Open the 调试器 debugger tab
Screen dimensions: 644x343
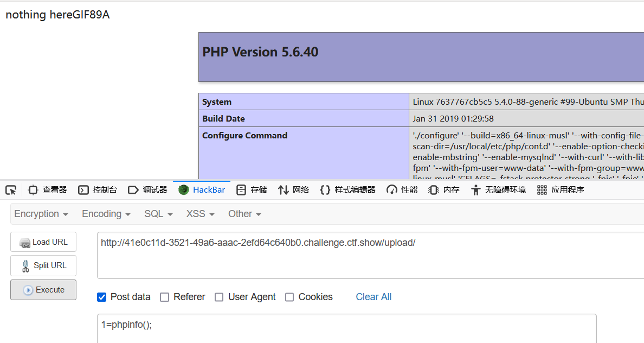pyautogui.click(x=147, y=190)
